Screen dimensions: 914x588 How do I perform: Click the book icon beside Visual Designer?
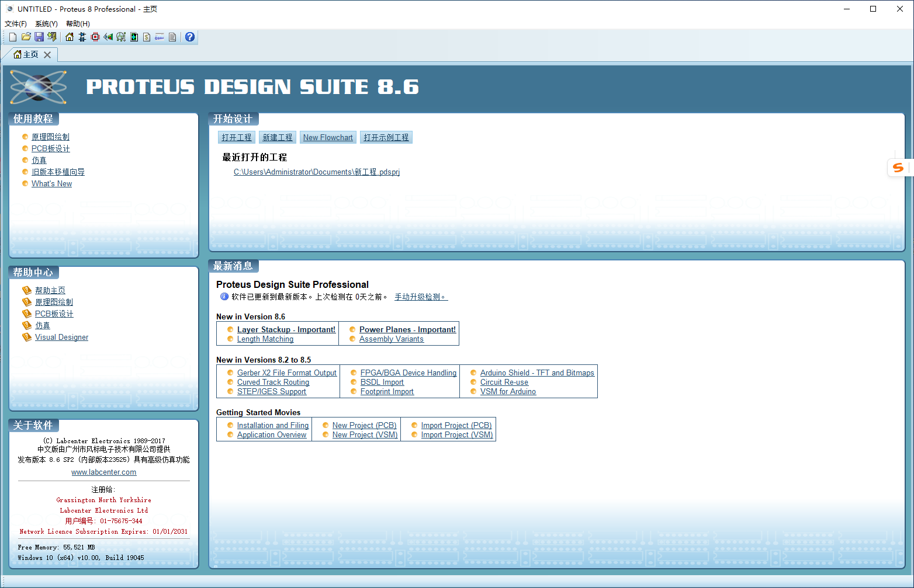[x=27, y=337]
